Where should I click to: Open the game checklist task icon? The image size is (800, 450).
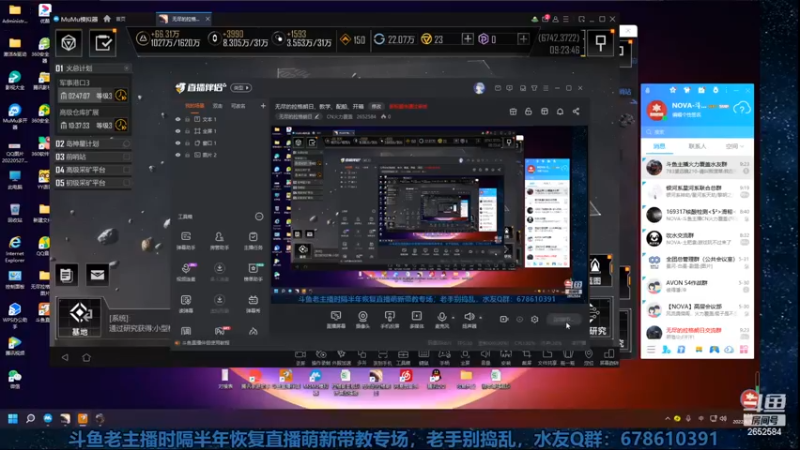coord(103,43)
